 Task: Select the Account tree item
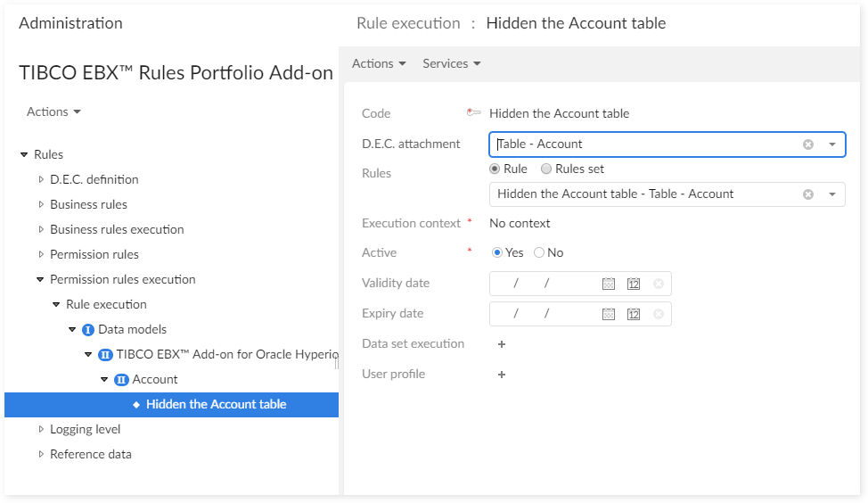155,379
